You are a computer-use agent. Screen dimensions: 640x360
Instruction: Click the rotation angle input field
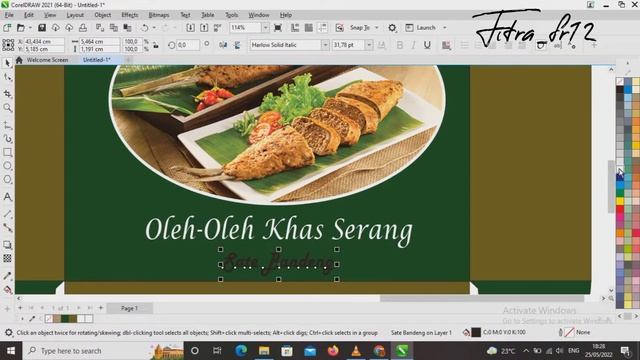coord(188,45)
